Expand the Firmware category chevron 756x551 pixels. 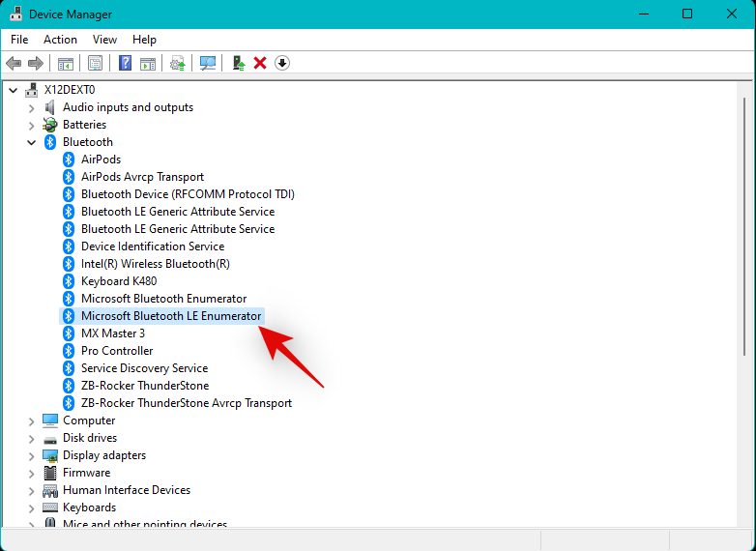coord(31,474)
